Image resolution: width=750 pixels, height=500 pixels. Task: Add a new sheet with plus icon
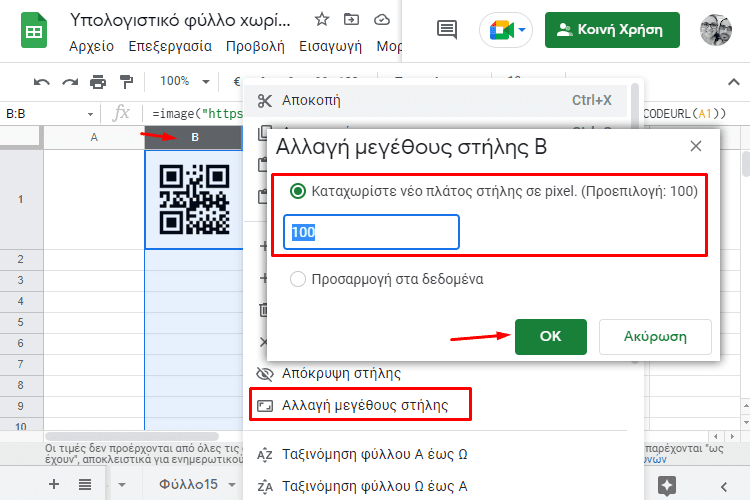coord(54,484)
